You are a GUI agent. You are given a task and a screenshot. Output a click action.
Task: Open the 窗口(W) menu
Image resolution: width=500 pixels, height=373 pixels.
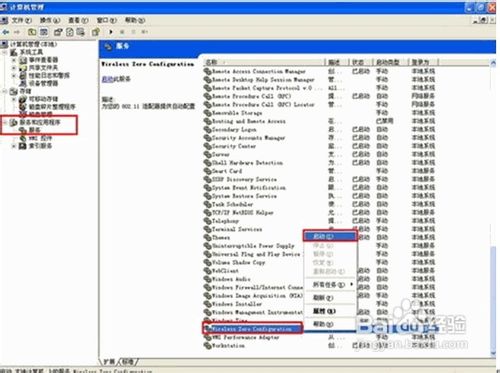click(x=107, y=20)
